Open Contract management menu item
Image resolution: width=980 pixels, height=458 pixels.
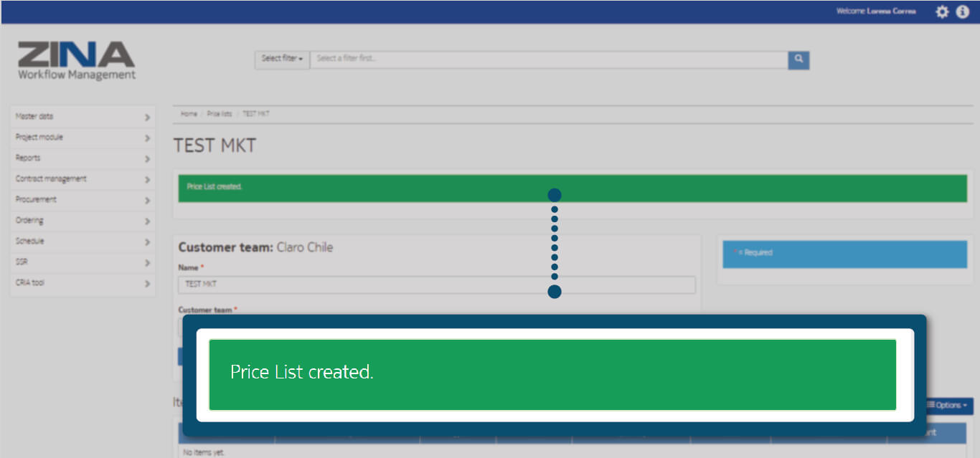click(x=83, y=179)
